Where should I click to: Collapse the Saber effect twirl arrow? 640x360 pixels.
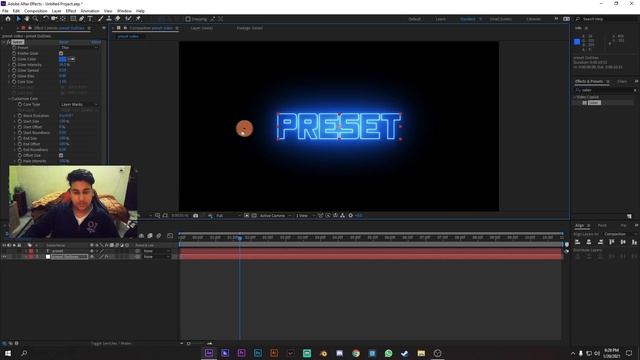[4, 42]
